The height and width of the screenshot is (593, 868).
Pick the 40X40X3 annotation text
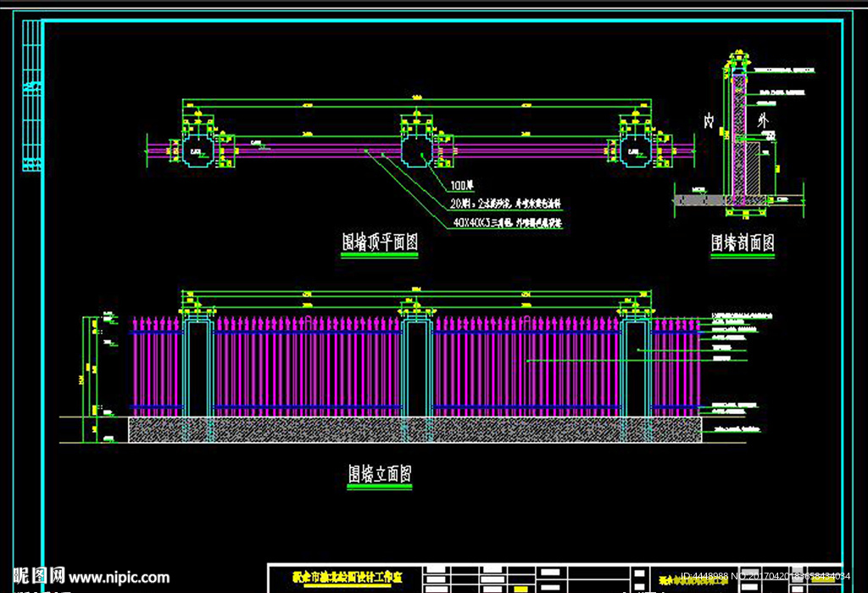507,223
